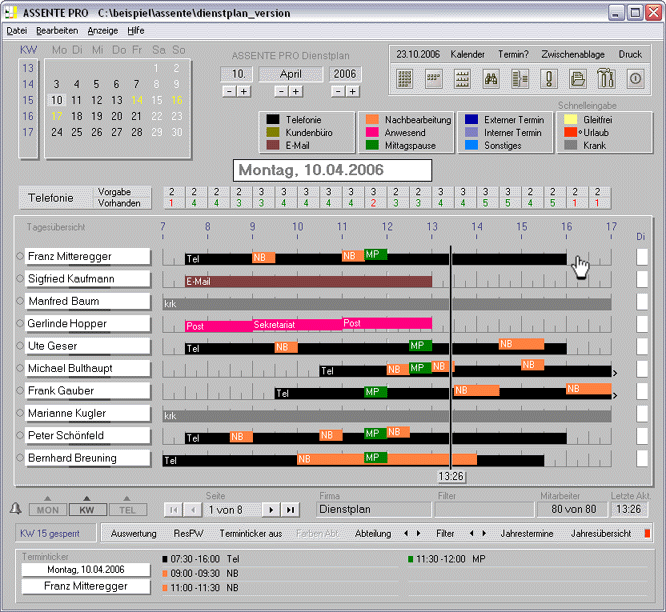Go to the previous page arrow
This screenshot has width=666, height=612.
coord(193,510)
